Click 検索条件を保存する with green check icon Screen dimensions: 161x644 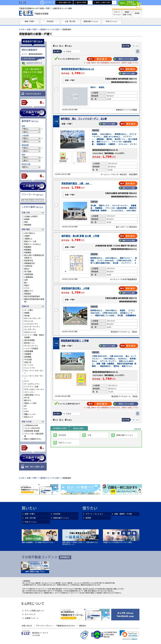pos(33,63)
